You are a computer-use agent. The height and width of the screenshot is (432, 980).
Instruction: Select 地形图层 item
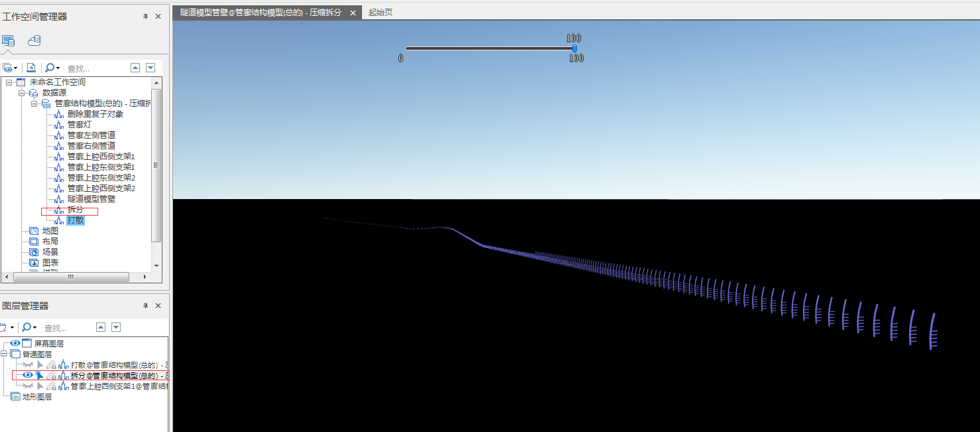(x=37, y=397)
